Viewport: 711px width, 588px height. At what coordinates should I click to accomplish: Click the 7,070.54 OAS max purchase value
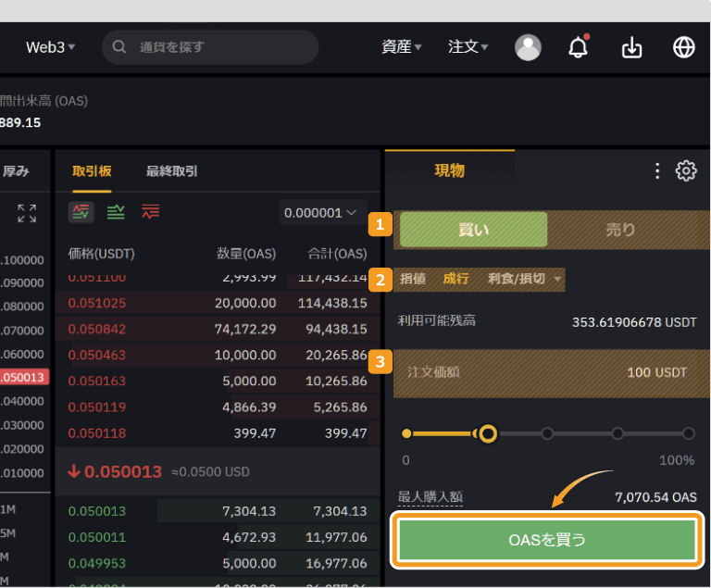[x=655, y=497]
